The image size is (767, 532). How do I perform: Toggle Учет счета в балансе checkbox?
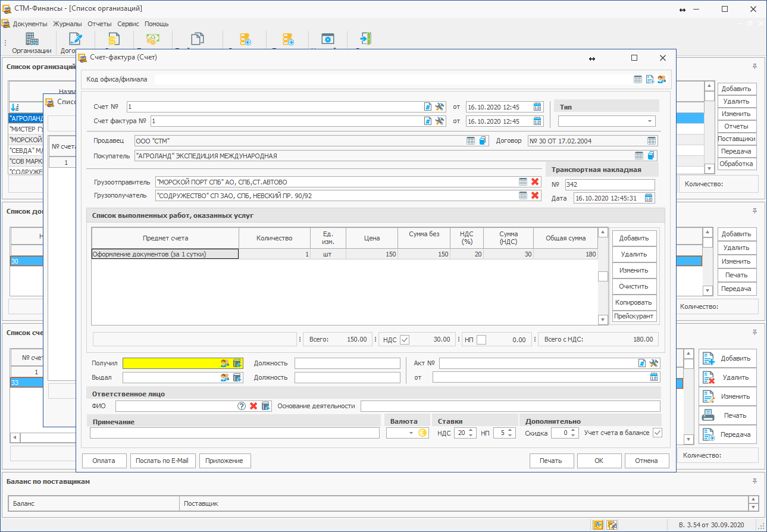(x=658, y=433)
